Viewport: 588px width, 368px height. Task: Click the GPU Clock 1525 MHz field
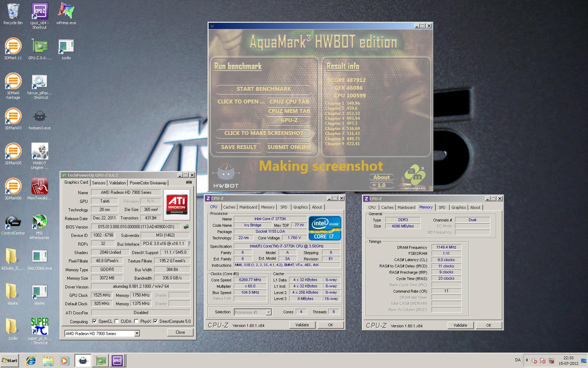tap(101, 295)
